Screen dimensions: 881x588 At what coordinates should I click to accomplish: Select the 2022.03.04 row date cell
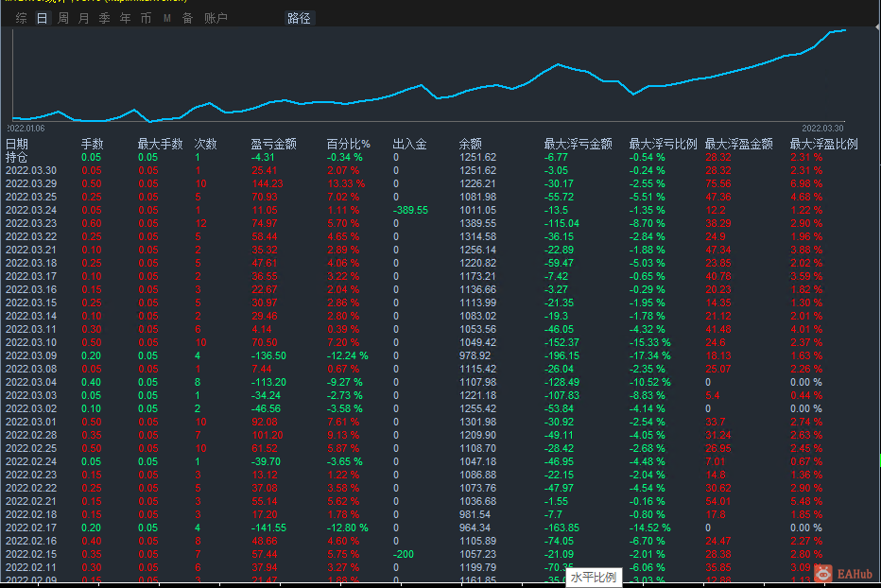click(31, 382)
